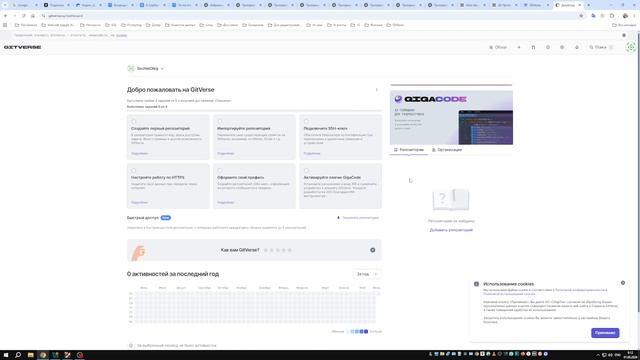Open the apps grid in bookmarks bar

pos(5,25)
